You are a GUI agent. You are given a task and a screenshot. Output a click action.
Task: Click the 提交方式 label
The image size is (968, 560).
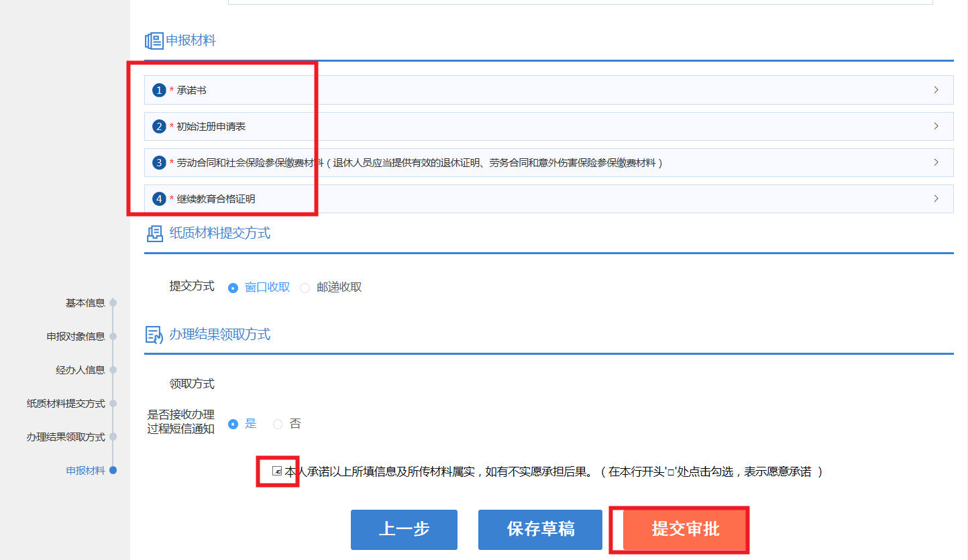192,286
